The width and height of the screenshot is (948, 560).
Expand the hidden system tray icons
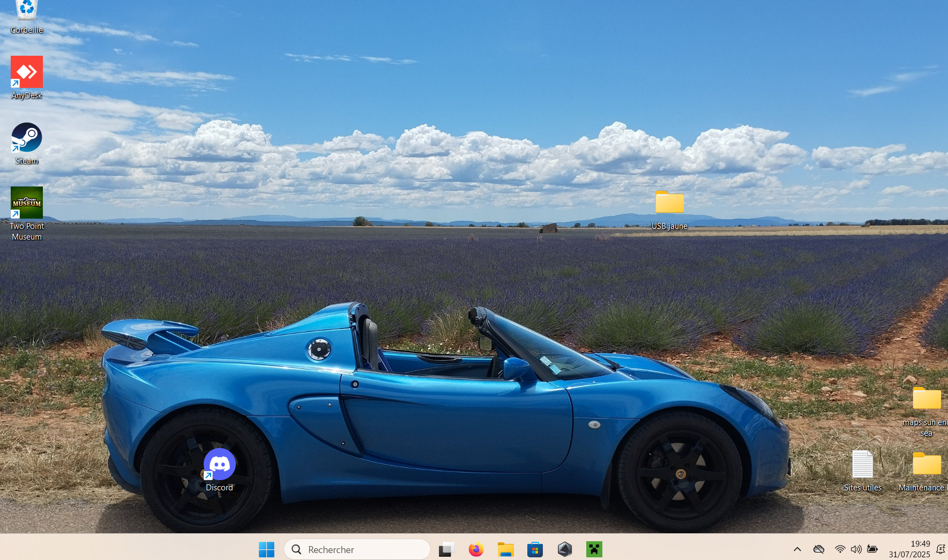(x=797, y=549)
